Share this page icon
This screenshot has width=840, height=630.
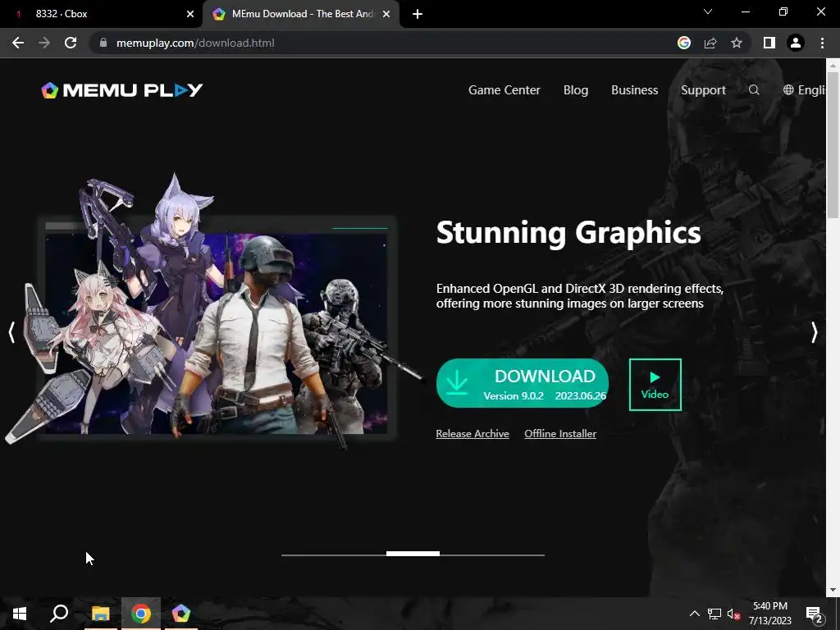(710, 43)
